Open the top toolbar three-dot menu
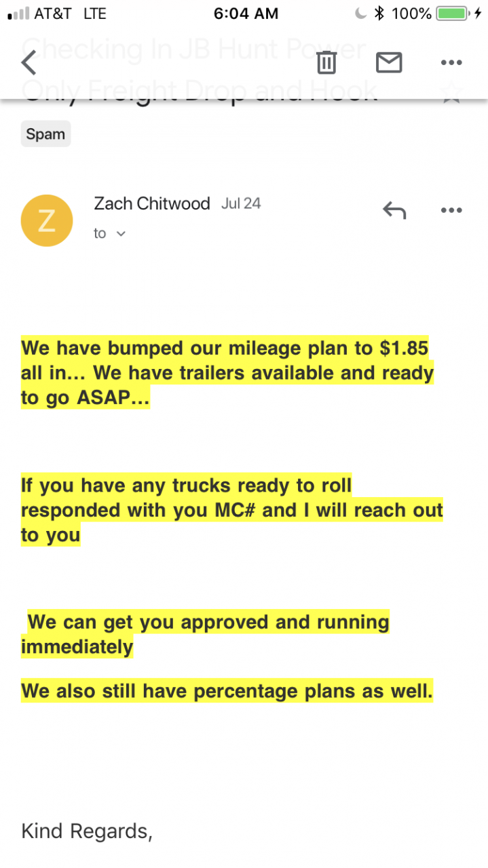Screen dimensions: 488x868 tap(451, 62)
